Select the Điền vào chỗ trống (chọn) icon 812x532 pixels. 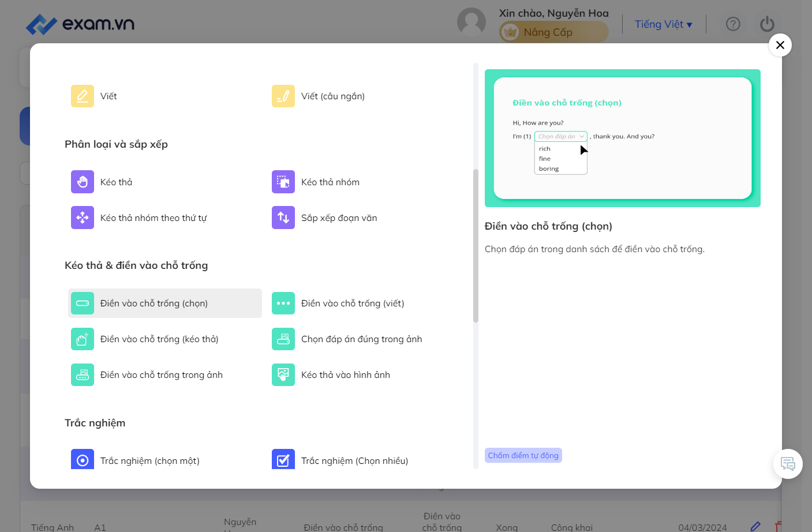click(83, 304)
